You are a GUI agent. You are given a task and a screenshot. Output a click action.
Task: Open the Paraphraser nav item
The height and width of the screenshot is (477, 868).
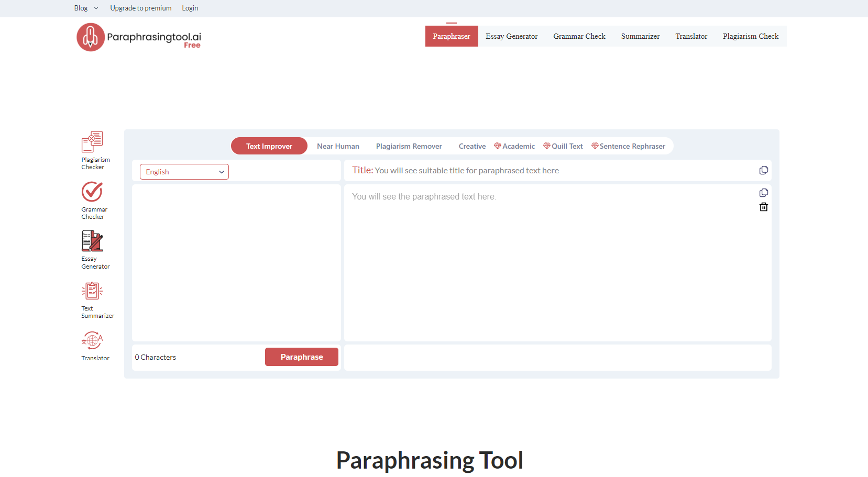click(x=452, y=36)
